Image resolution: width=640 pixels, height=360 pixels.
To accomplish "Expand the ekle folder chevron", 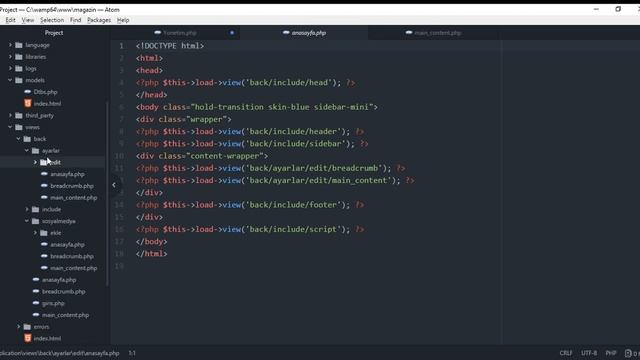I will pyautogui.click(x=36, y=233).
